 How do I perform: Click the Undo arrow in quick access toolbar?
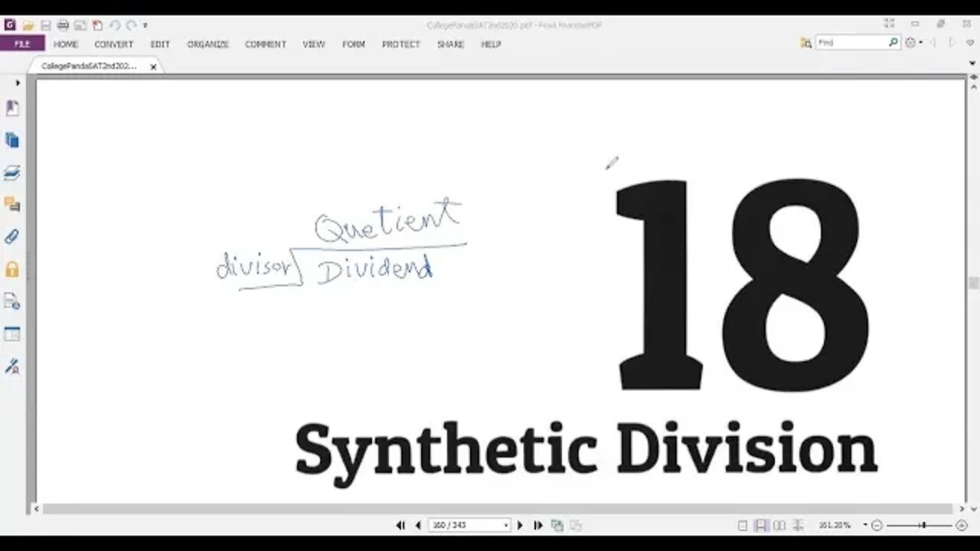point(115,25)
